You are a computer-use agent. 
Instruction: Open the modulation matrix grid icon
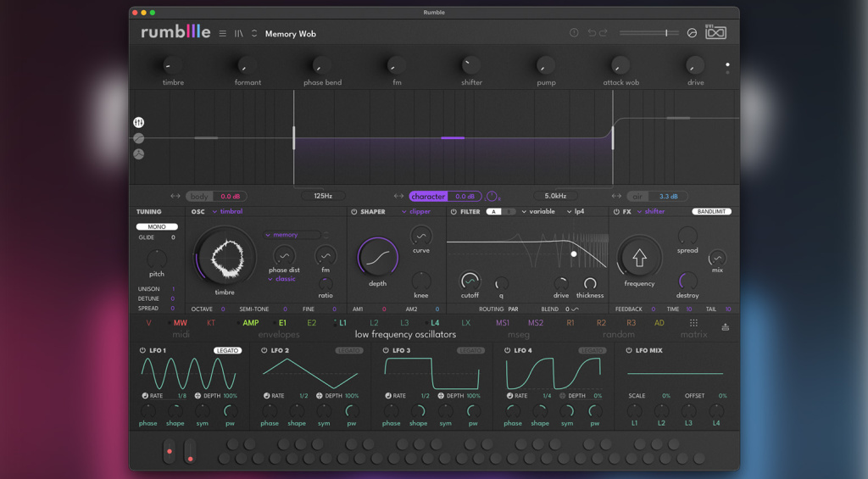pyautogui.click(x=693, y=323)
